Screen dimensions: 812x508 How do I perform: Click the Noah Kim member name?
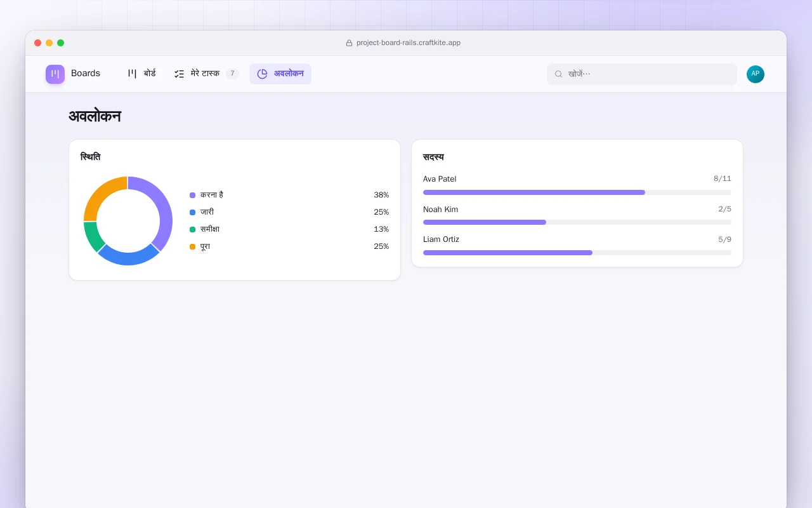click(x=440, y=210)
